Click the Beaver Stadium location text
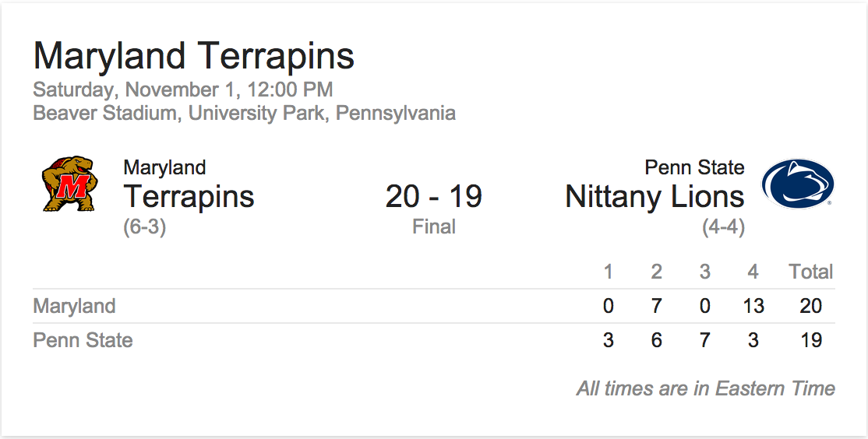The image size is (868, 439). (x=245, y=114)
